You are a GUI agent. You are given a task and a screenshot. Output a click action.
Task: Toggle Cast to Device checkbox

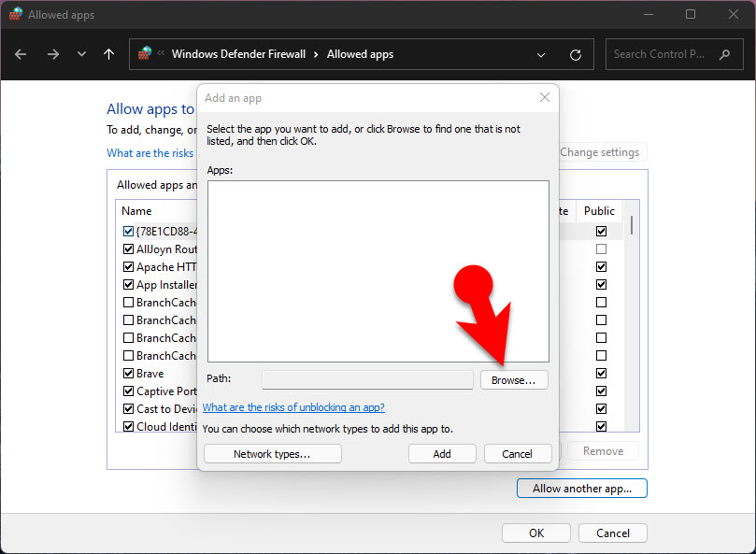128,409
